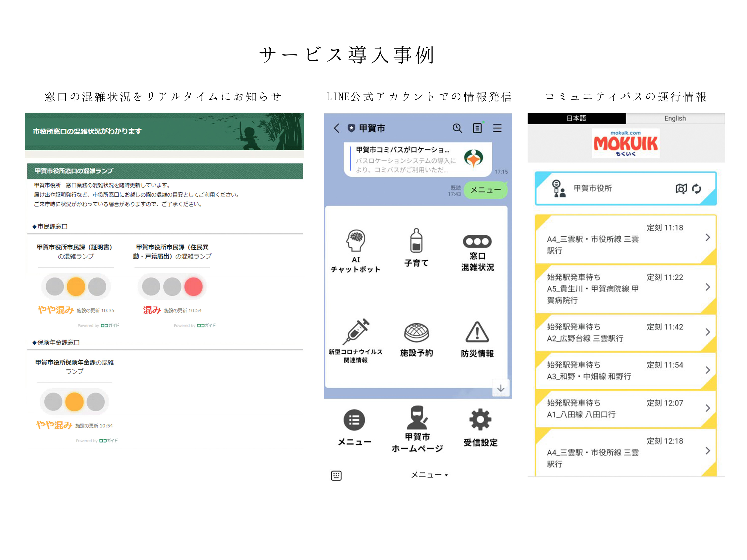747x560 pixels.
Task: Open the AI chatbot brain icon
Action: click(x=355, y=240)
